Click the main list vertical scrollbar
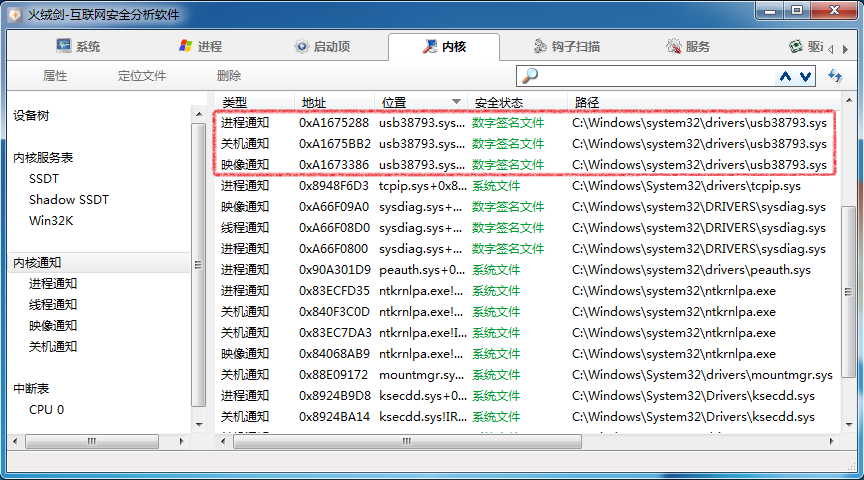864x480 pixels. pyautogui.click(x=847, y=260)
